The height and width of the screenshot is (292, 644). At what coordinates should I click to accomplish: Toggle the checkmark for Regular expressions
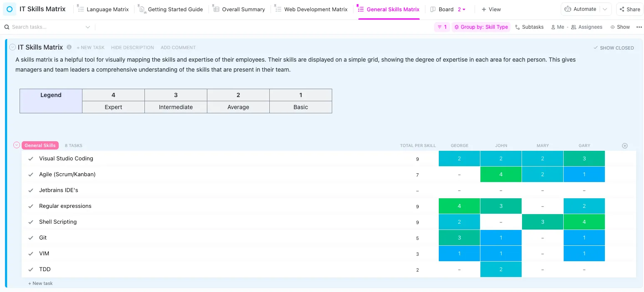30,206
